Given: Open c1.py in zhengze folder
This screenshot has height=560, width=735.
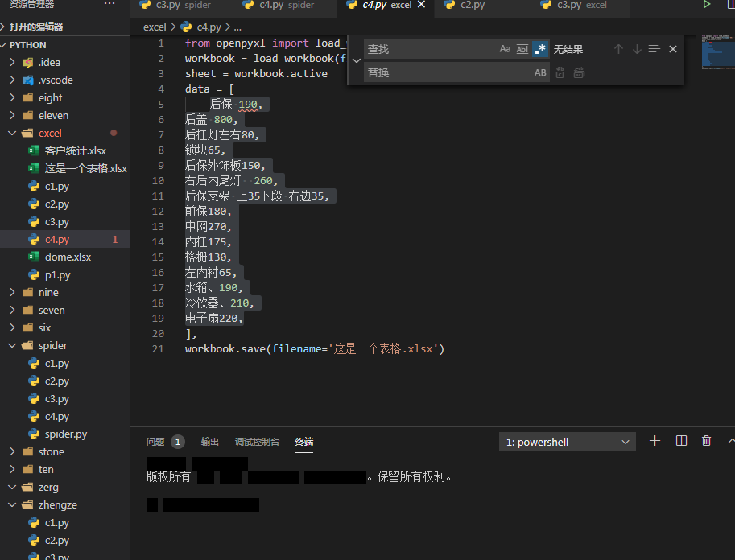Looking at the screenshot, I should pos(56,523).
